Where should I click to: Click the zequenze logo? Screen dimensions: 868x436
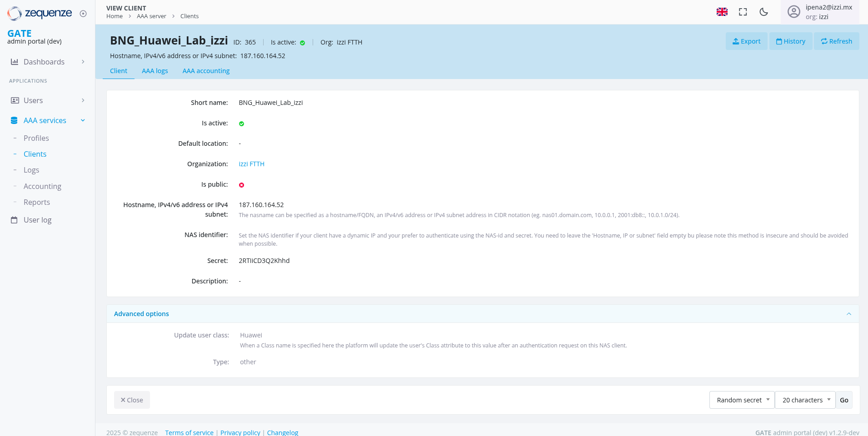coord(40,13)
